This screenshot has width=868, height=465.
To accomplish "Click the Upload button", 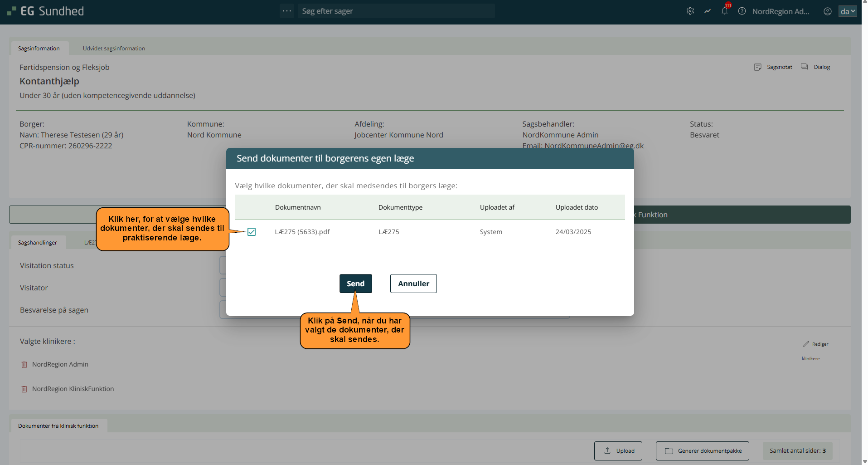I will pos(618,451).
